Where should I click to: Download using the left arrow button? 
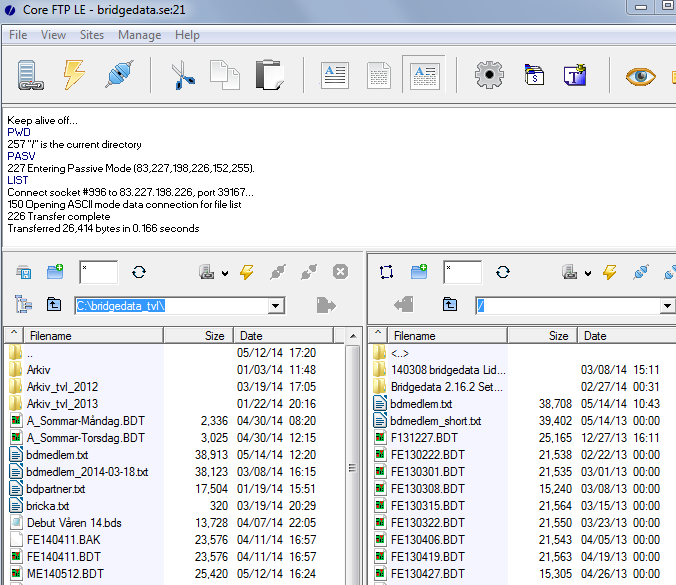(x=404, y=304)
